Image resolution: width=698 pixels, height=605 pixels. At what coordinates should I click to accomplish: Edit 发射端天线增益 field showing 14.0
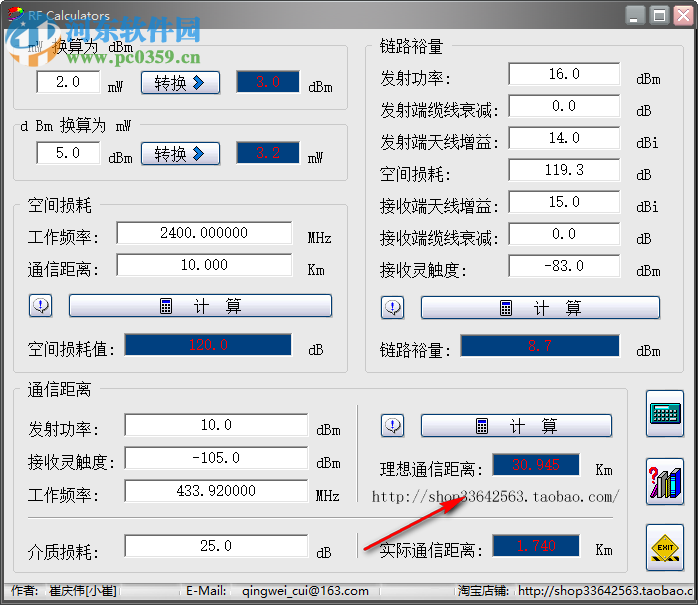(564, 138)
